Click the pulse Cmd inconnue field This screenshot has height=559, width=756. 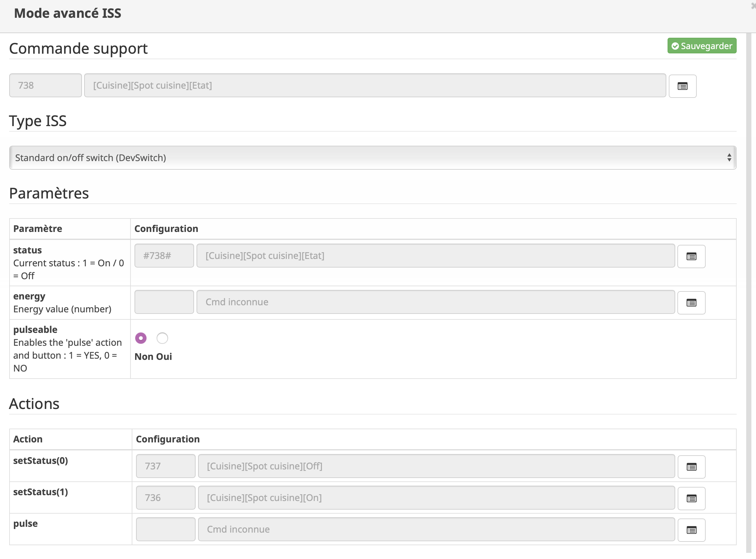coord(436,529)
